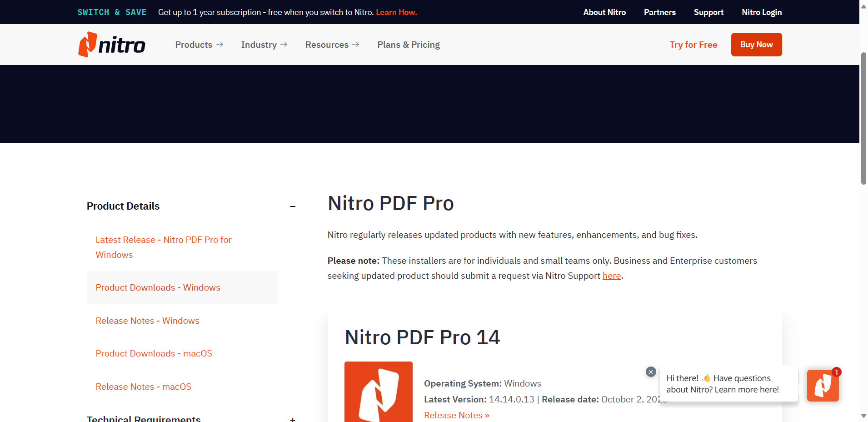Go to Plans & Pricing
Screen dimensions: 868x422
409,45
